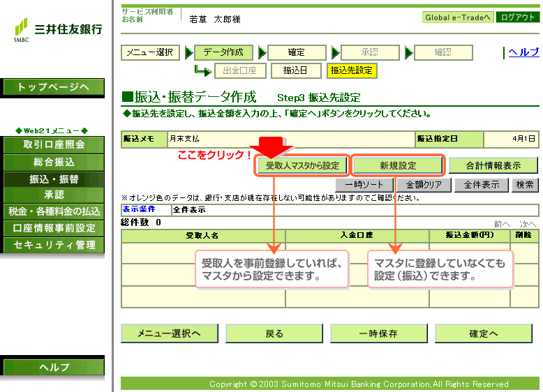
Task: Click ログアウト button
Action: pyautogui.click(x=518, y=17)
